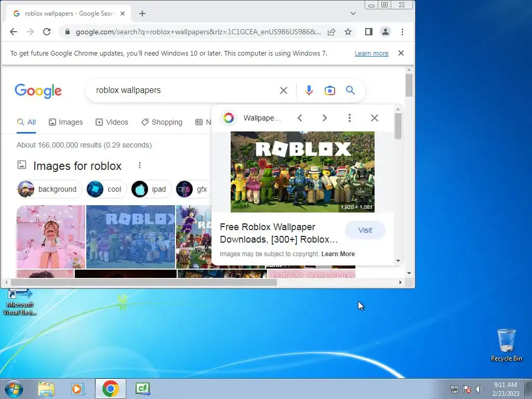The image size is (532, 399).
Task: Share this page using the share icon
Action: (331, 32)
